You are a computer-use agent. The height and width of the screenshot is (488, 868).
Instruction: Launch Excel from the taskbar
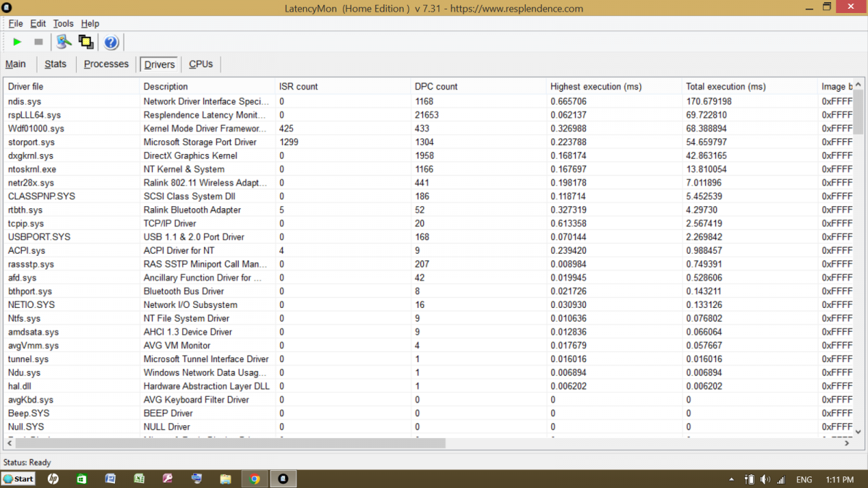click(139, 479)
